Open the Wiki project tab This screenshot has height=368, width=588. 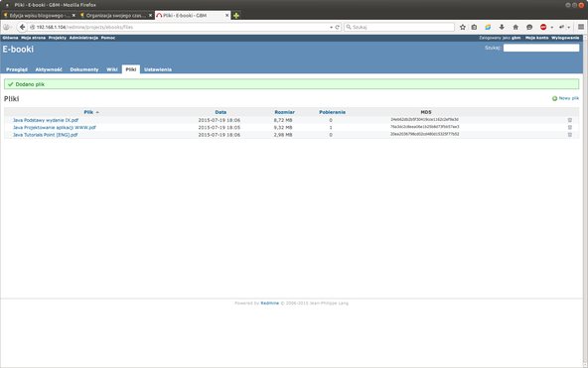click(x=112, y=69)
